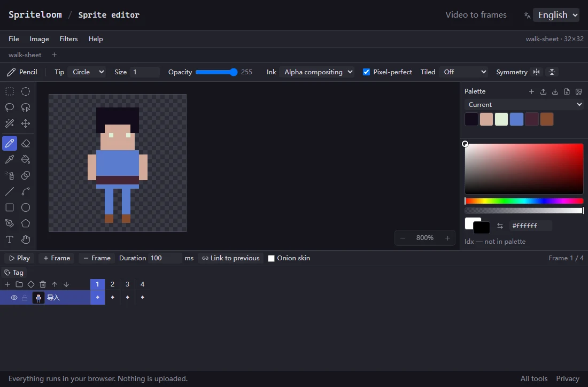Click the palette file import icon
Image resolution: width=588 pixels, height=387 pixels.
pyautogui.click(x=567, y=91)
